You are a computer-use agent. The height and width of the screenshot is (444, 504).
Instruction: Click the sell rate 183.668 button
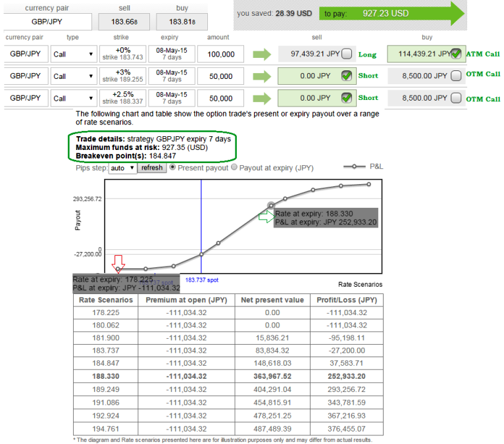124,22
